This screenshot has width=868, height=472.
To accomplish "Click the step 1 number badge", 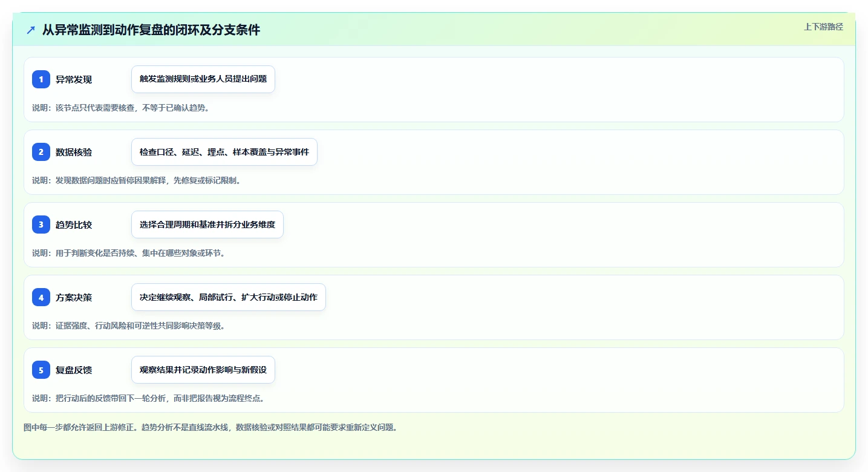I will pos(41,79).
